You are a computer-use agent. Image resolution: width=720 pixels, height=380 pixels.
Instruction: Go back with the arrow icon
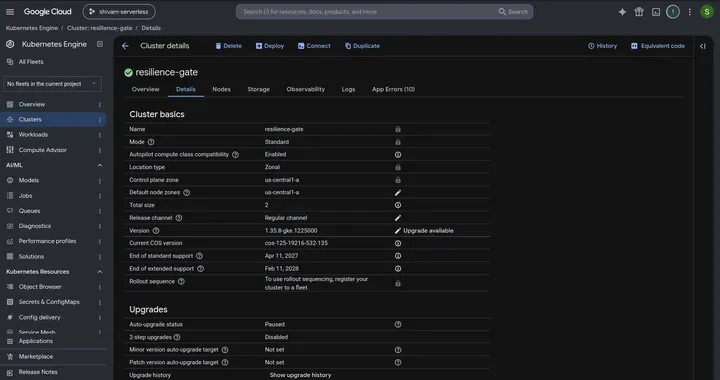point(125,46)
